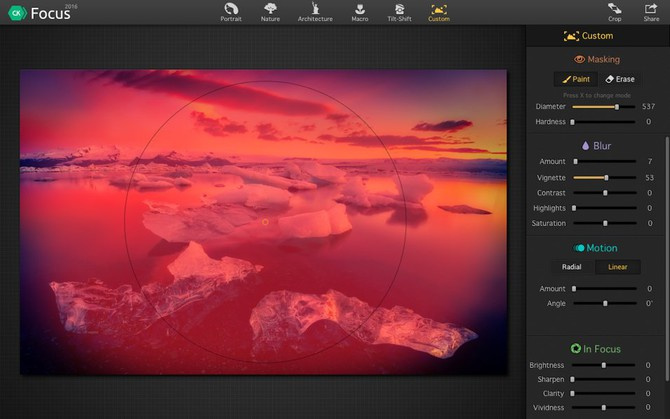The height and width of the screenshot is (419, 670).
Task: Activate the Erase mask tool
Action: pos(620,79)
